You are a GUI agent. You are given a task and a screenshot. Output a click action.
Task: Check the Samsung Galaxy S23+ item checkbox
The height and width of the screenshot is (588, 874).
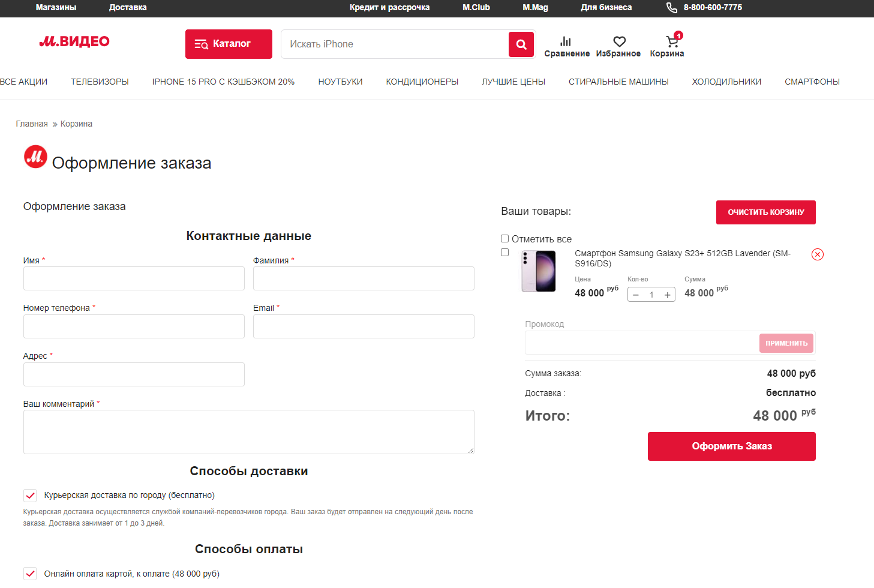(504, 253)
